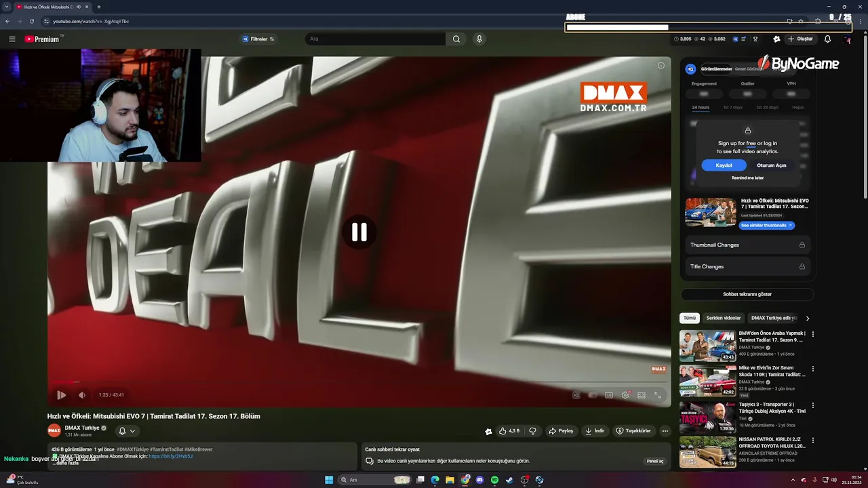The image size is (868, 488).
Task: Mute the video with the speaker icon
Action: click(x=82, y=395)
